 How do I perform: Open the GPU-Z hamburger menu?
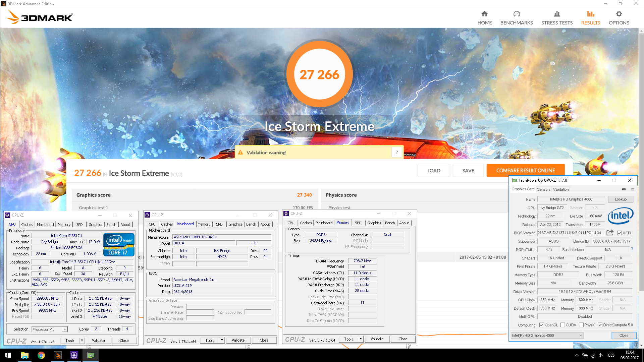(633, 189)
